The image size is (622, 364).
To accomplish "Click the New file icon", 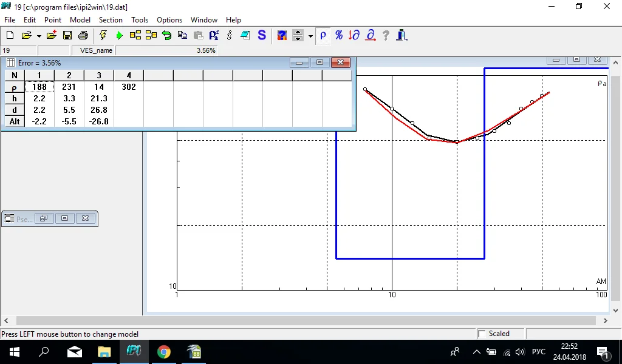I will 10,36.
